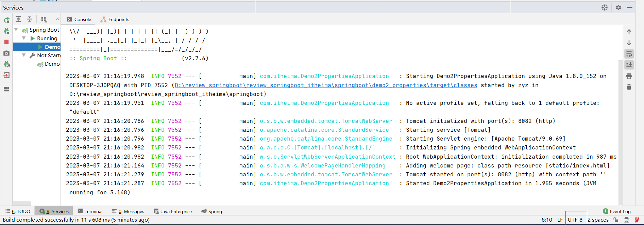
Task: Collapse the Running group arrow
Action: [x=24, y=38]
